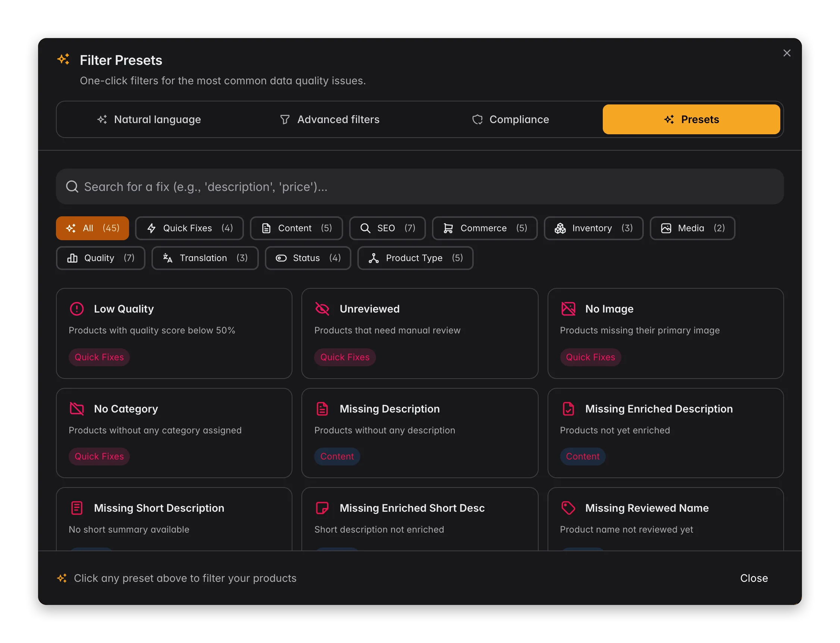Click the translate icon on Translation chip

coord(167,258)
